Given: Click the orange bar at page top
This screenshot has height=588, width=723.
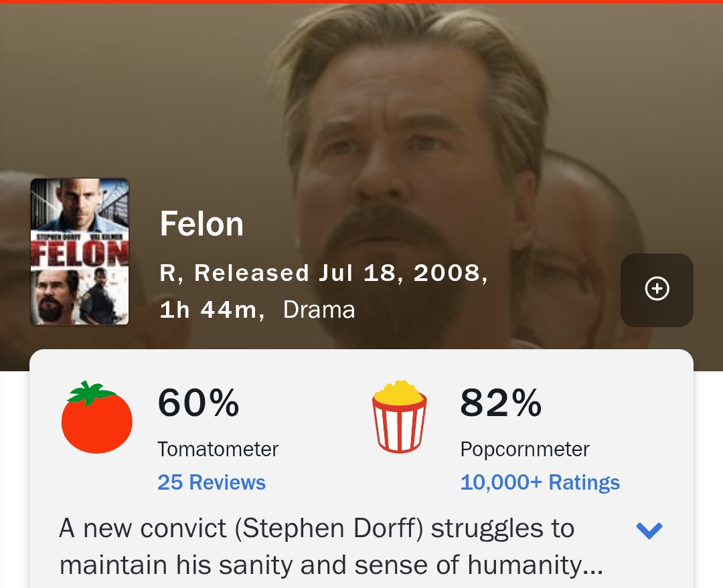Looking at the screenshot, I should coord(361,1).
